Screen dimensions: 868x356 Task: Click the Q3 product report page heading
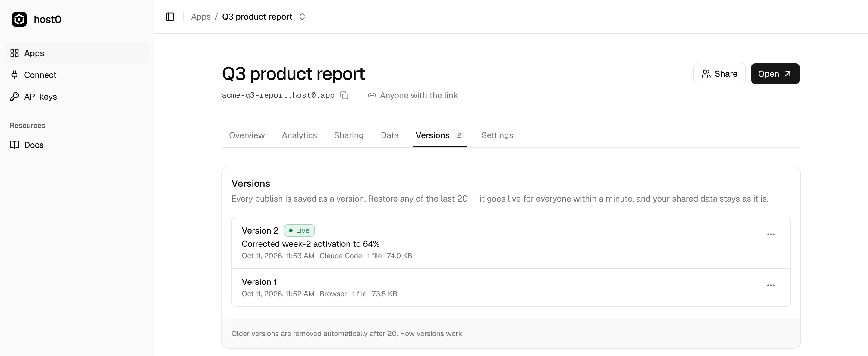(x=293, y=74)
